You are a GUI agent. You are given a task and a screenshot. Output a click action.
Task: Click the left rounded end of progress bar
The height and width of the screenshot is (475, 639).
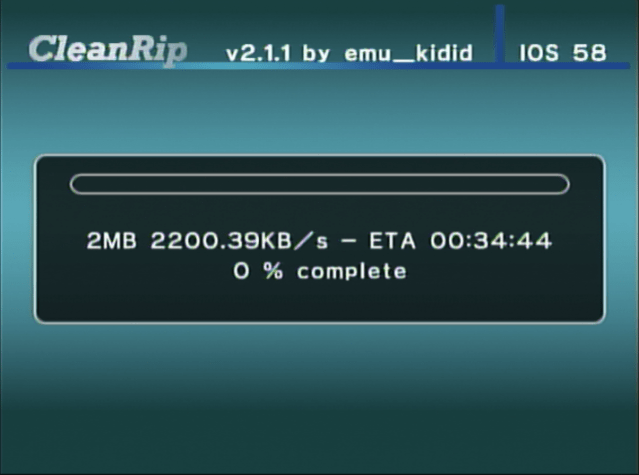tap(77, 184)
